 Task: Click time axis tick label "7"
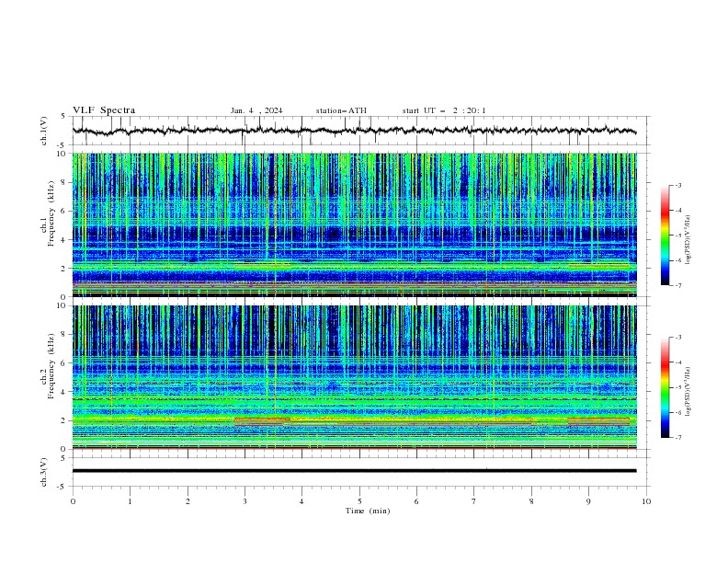coord(474,501)
